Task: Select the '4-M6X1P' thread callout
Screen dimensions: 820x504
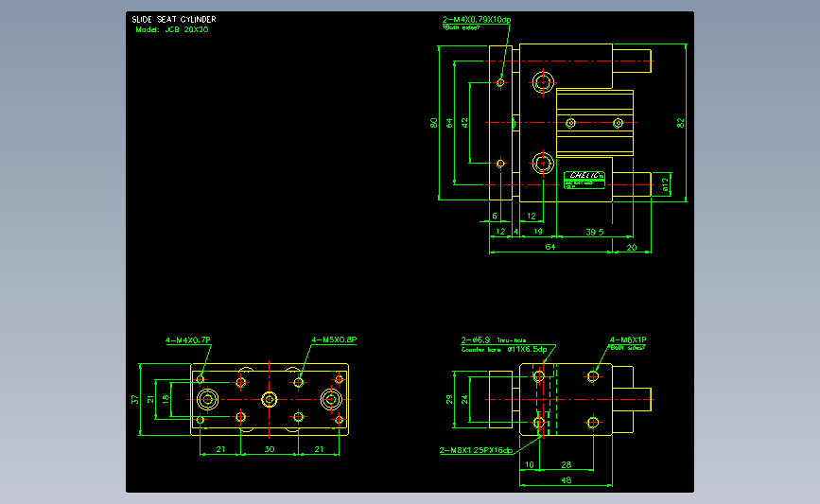Action: (x=628, y=339)
